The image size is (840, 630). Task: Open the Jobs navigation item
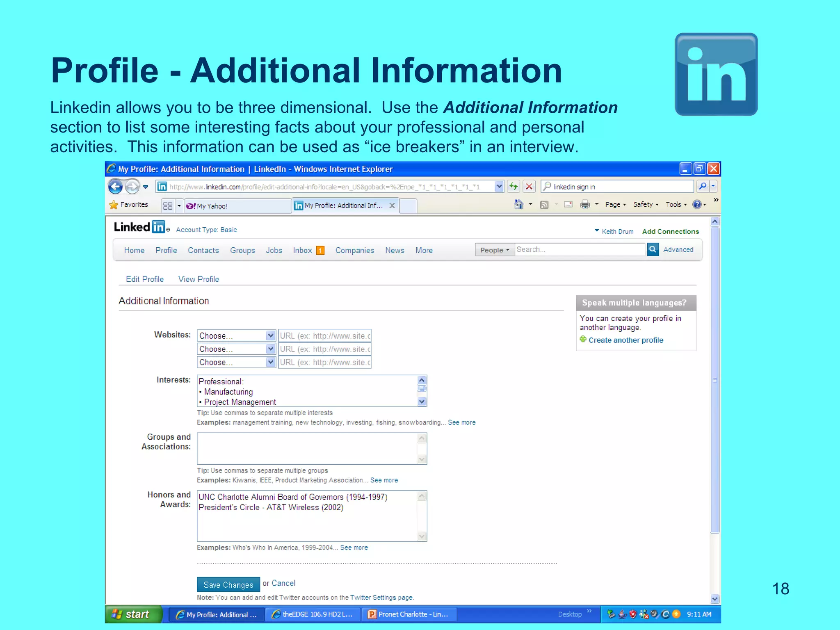[x=274, y=250]
